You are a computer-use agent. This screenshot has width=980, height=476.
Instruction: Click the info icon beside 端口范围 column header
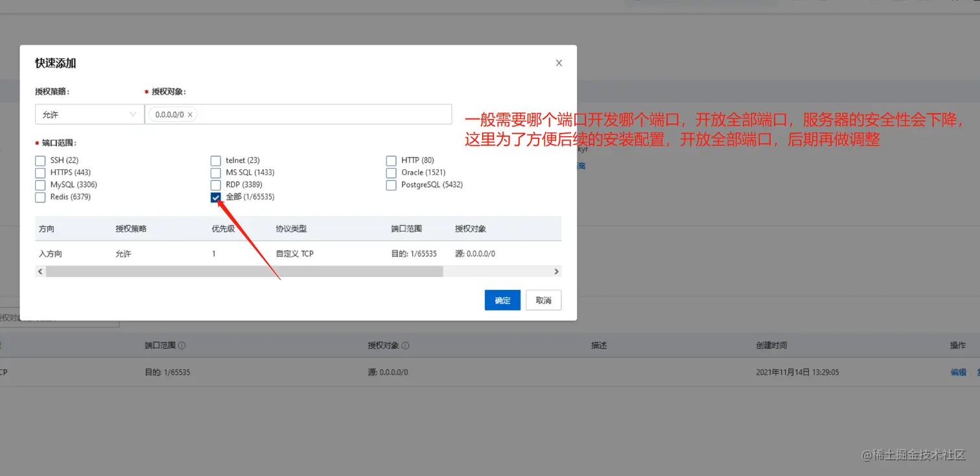pyautogui.click(x=181, y=345)
